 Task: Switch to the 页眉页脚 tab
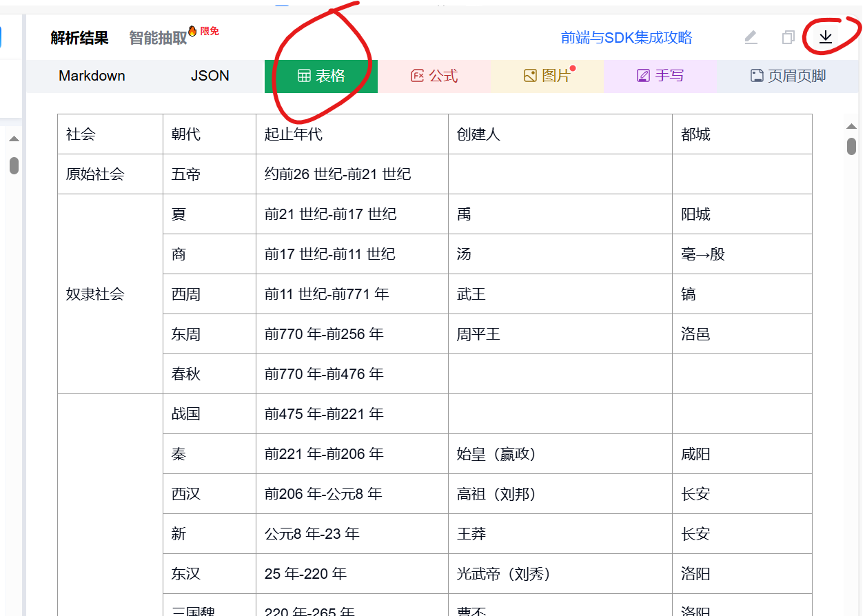coord(788,76)
